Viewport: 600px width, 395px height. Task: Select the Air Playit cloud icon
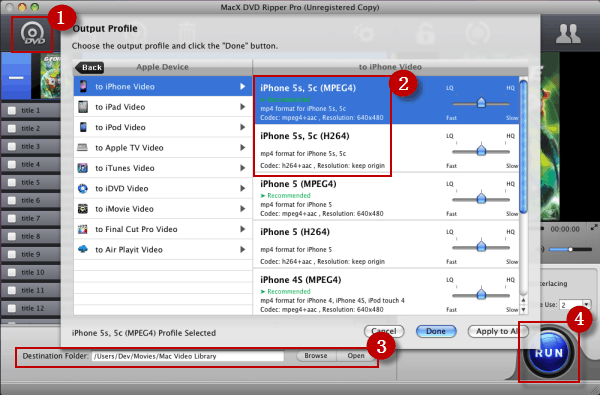(x=83, y=249)
